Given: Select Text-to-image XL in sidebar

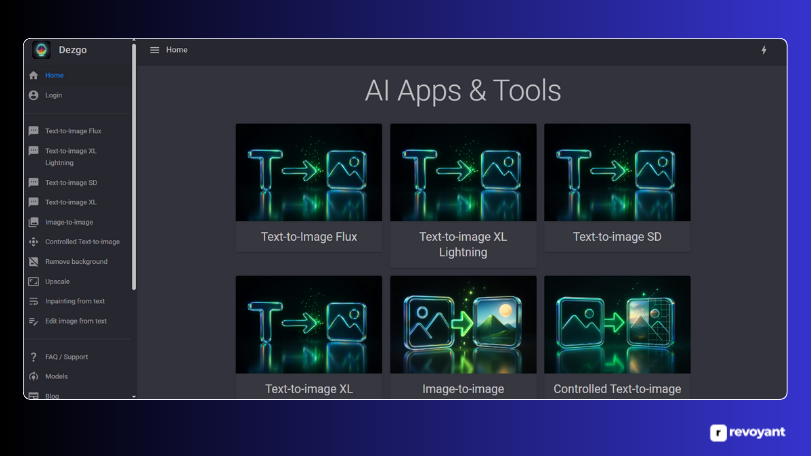Looking at the screenshot, I should pos(70,202).
